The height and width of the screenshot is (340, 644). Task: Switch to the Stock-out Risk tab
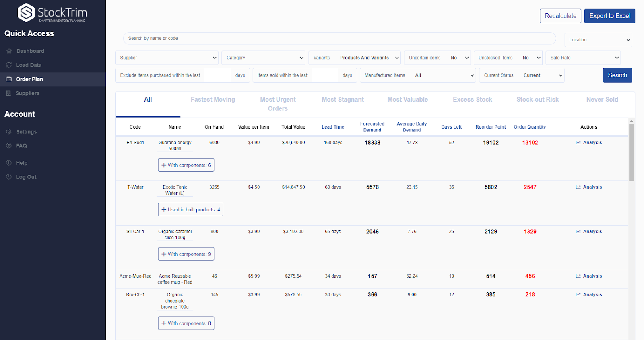[x=537, y=100]
